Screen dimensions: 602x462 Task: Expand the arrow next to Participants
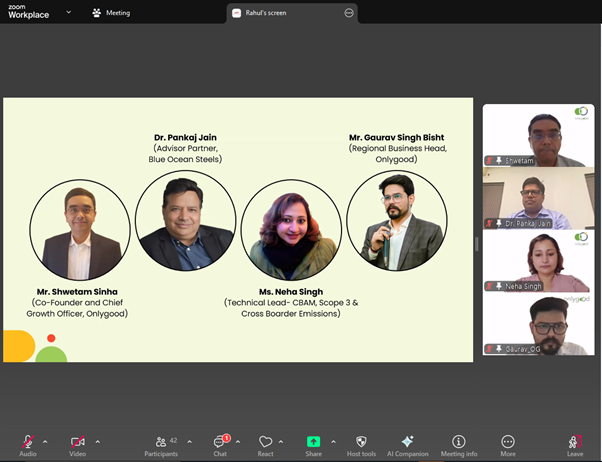coord(190,442)
